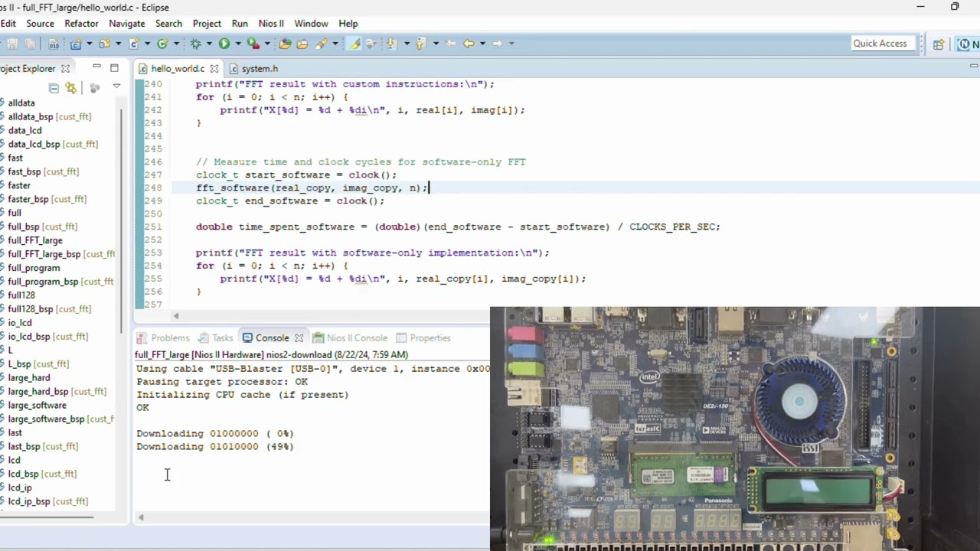Viewport: 980px width, 551px height.
Task: Switch to the Properties tab
Action: click(423, 338)
